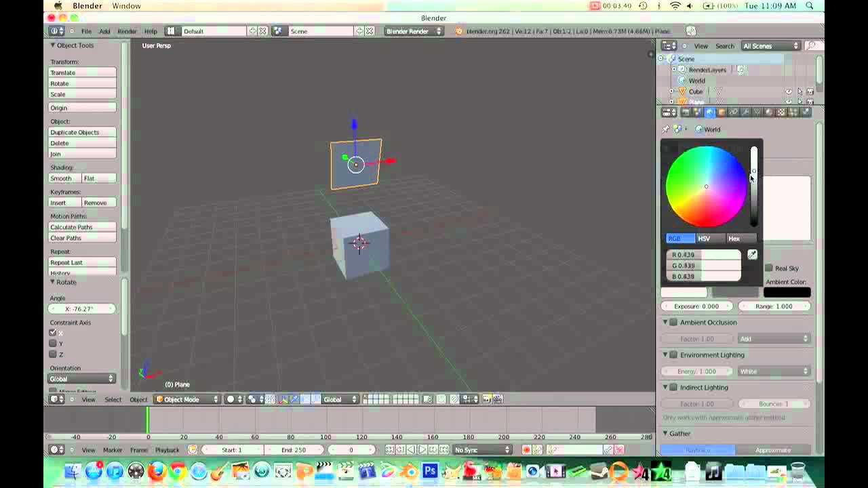Open the Environment Lighting White dropdown
The width and height of the screenshot is (868, 488).
[774, 371]
